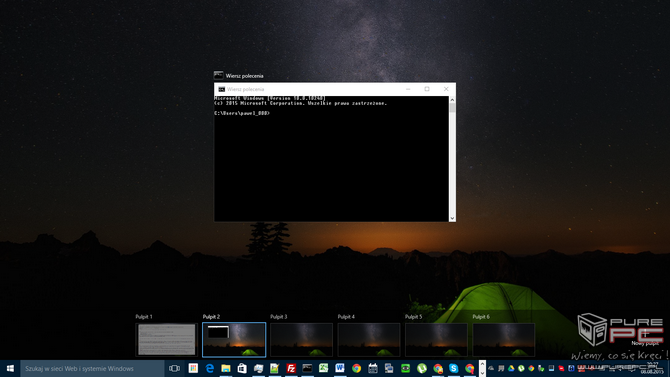Viewport: 670px width, 377px height.
Task: Click the Task View taskbar button
Action: tap(174, 368)
